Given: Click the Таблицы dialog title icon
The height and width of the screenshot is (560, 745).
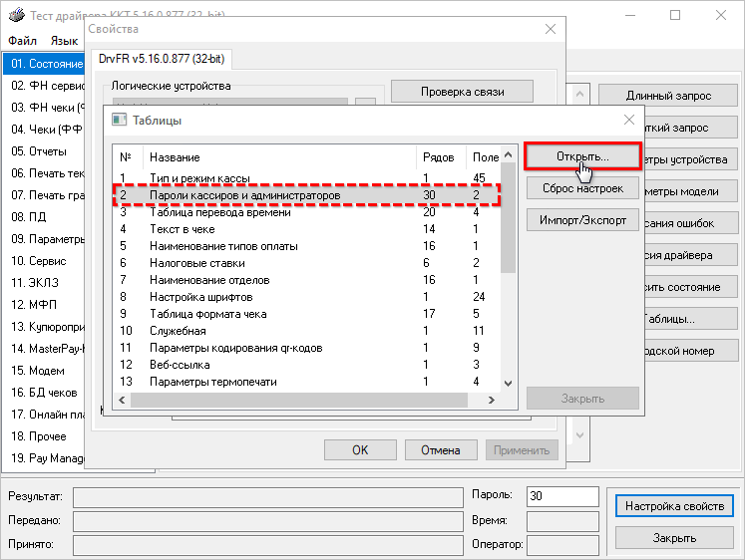Looking at the screenshot, I should pyautogui.click(x=119, y=120).
